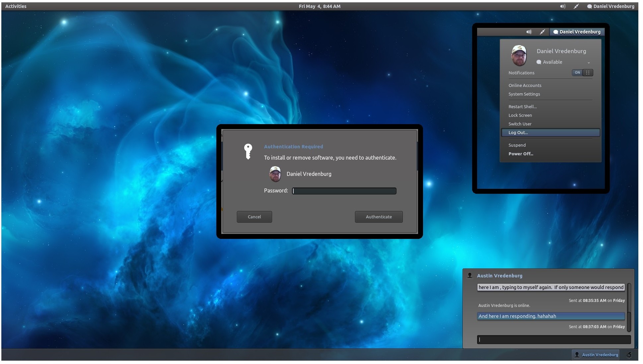This screenshot has width=643, height=364.
Task: Open Daniel Vredenburg user menu in top bar
Action: coord(610,6)
